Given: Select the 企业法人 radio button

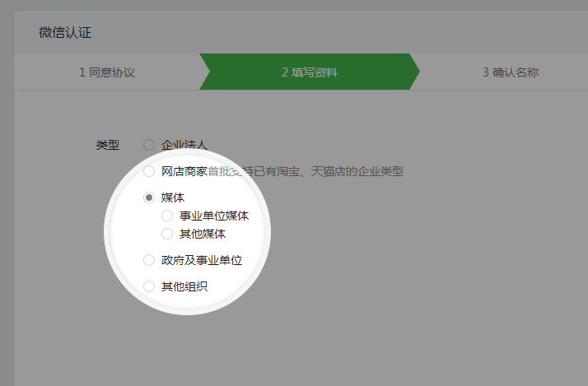Looking at the screenshot, I should click(149, 145).
